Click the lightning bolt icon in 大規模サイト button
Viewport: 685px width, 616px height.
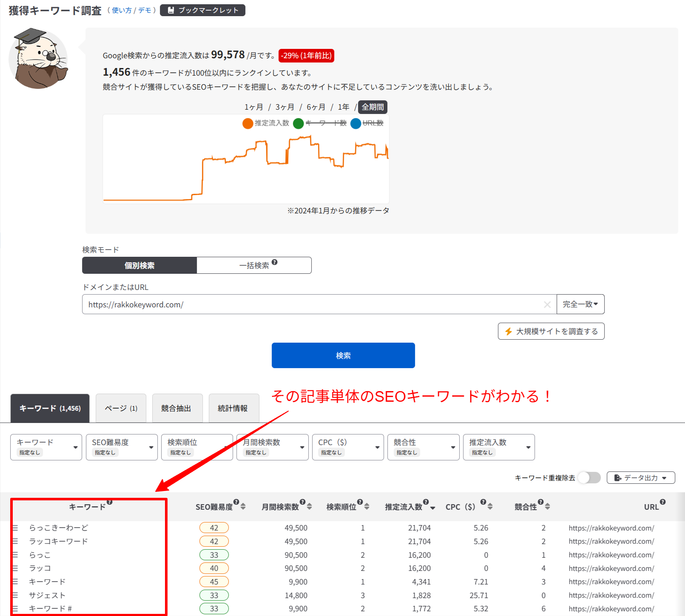(509, 331)
